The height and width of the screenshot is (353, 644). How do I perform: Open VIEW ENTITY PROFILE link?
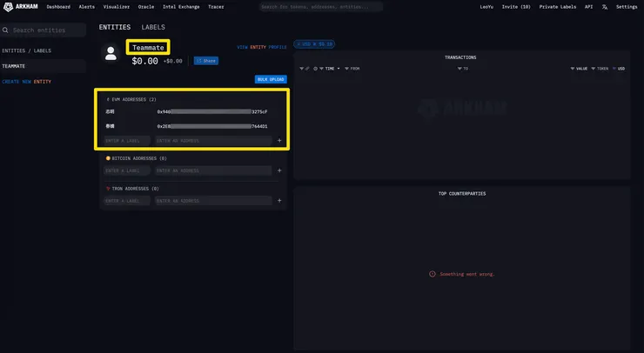tap(262, 47)
